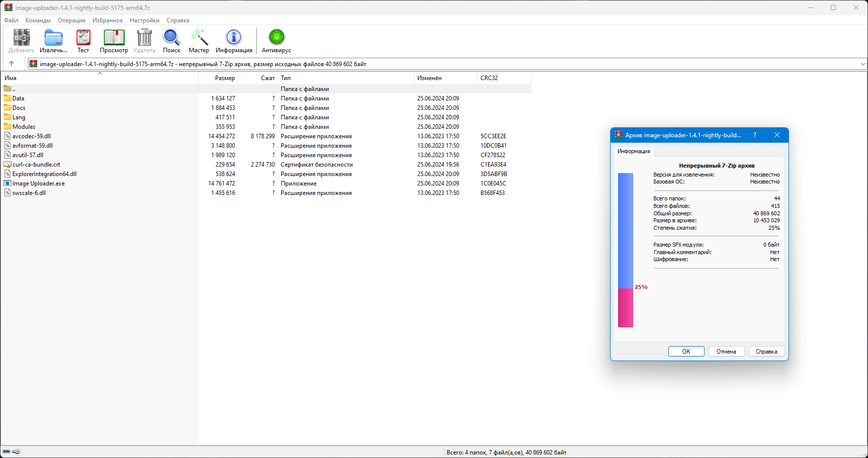Image resolution: width=868 pixels, height=458 pixels.
Task: Click the Удалить trash icon
Action: click(144, 38)
